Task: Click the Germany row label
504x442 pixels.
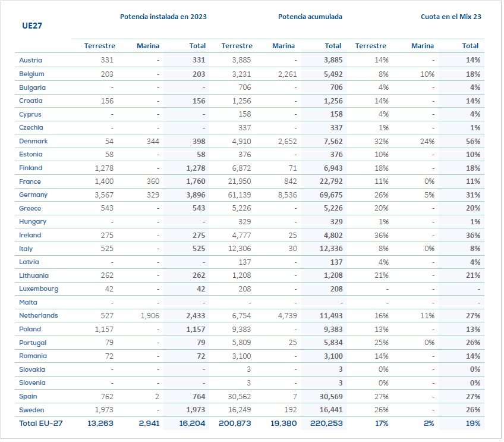Action: point(33,195)
